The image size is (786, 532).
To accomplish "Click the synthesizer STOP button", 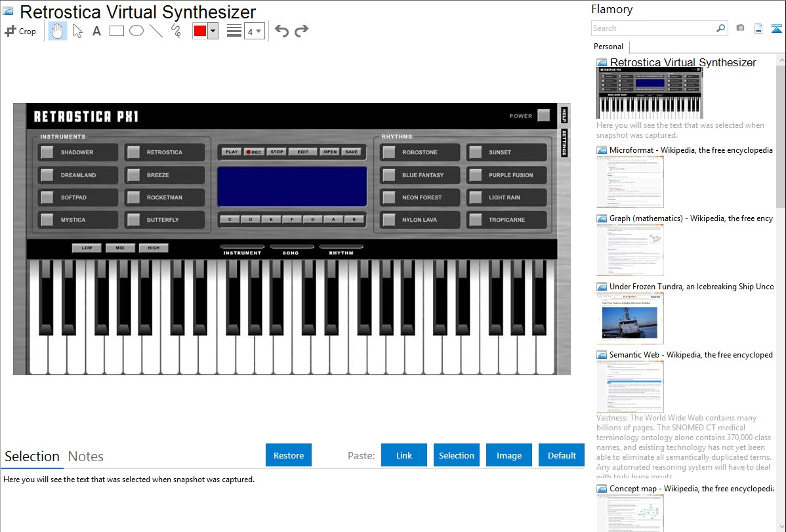I will pos(277,152).
